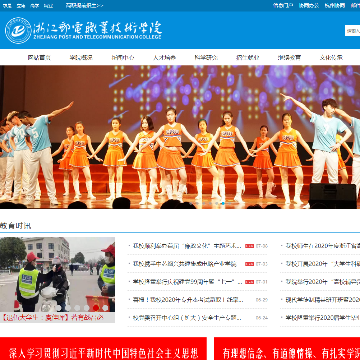Open the 继续教育 navigation menu

point(289,57)
